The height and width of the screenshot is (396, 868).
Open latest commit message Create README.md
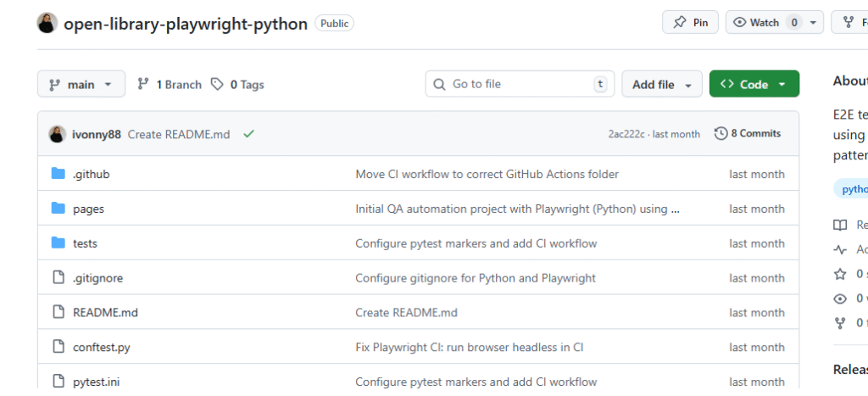(x=179, y=134)
